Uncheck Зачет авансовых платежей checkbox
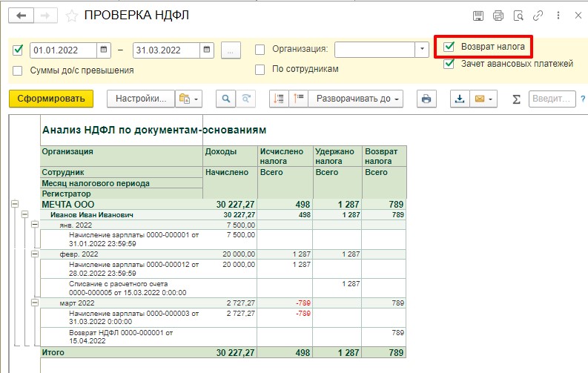Screen dimensions: 588x373 (449, 64)
